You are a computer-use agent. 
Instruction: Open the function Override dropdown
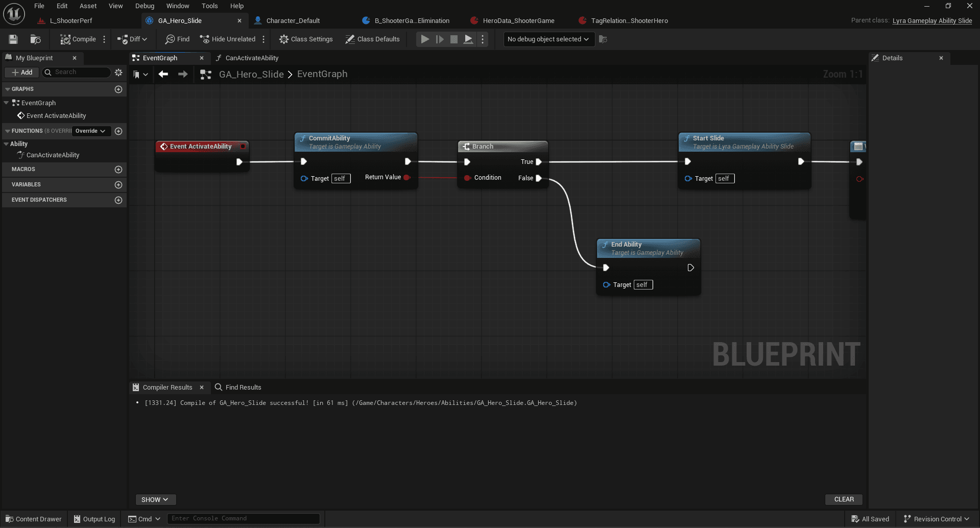click(90, 131)
